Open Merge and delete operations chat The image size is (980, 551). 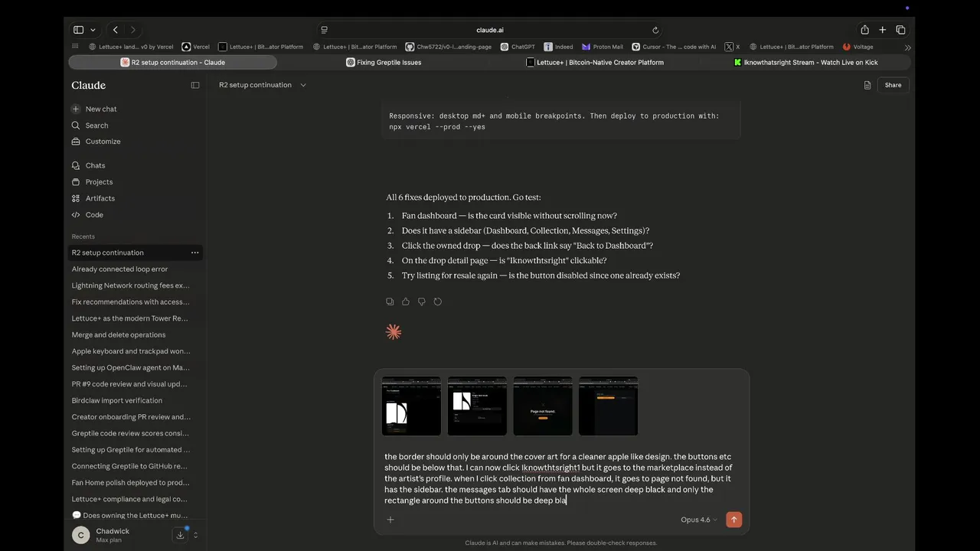tap(119, 334)
